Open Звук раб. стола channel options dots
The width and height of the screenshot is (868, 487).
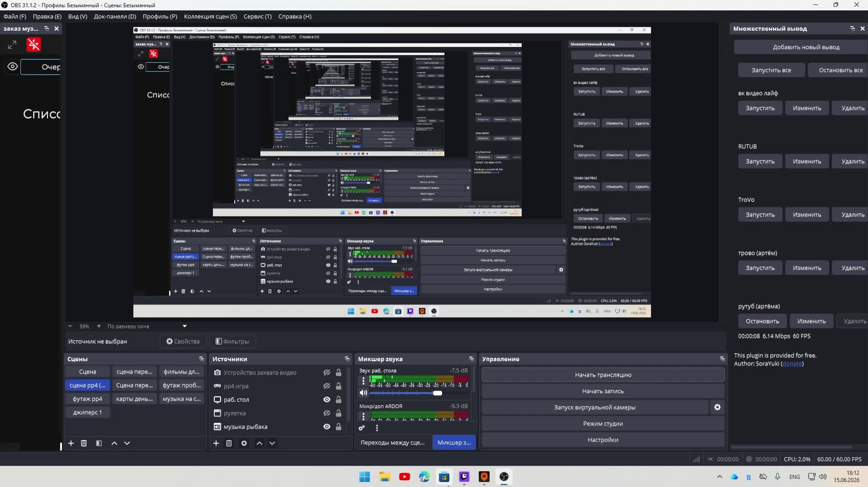pyautogui.click(x=363, y=381)
